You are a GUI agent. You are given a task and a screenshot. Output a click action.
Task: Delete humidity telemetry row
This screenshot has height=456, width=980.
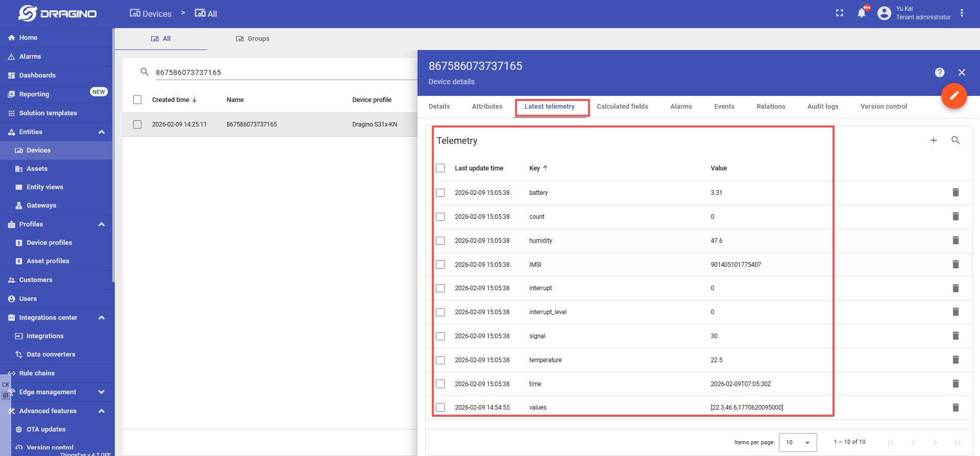[955, 240]
